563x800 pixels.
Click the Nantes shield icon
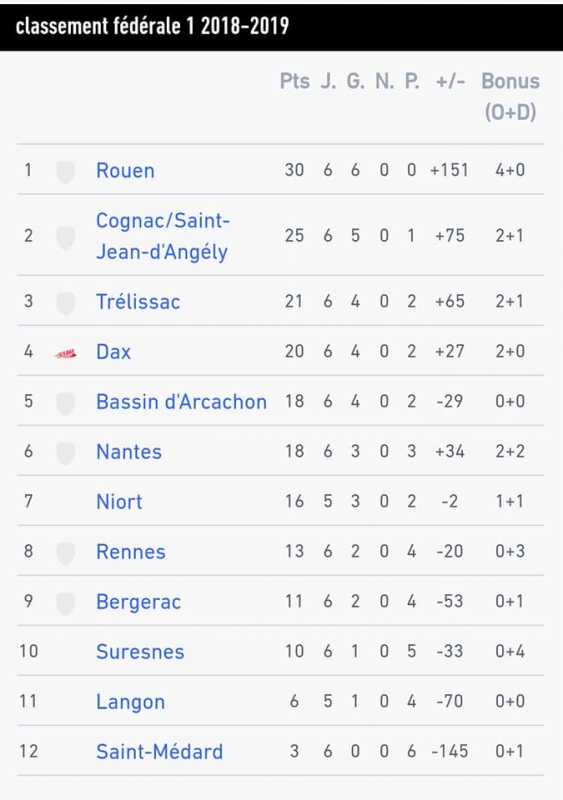click(66, 453)
